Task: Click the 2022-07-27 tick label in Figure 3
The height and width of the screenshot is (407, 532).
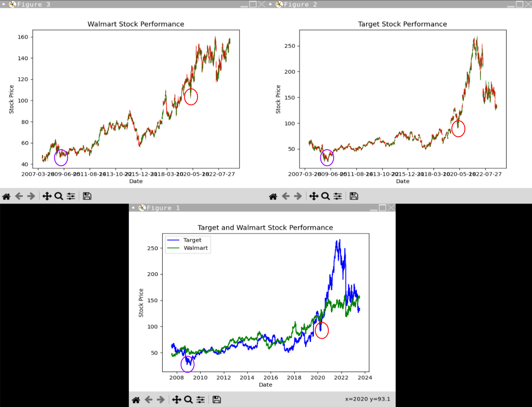Action: click(219, 174)
